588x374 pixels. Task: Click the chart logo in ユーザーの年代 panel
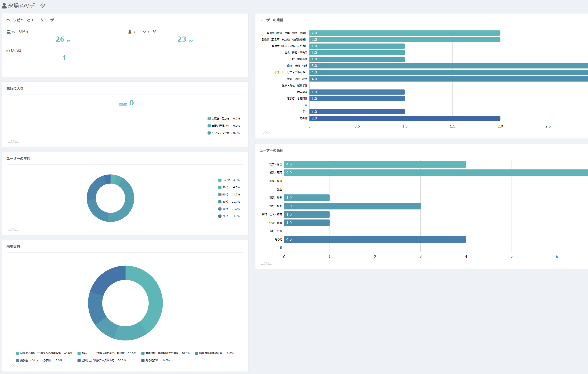(x=13, y=230)
